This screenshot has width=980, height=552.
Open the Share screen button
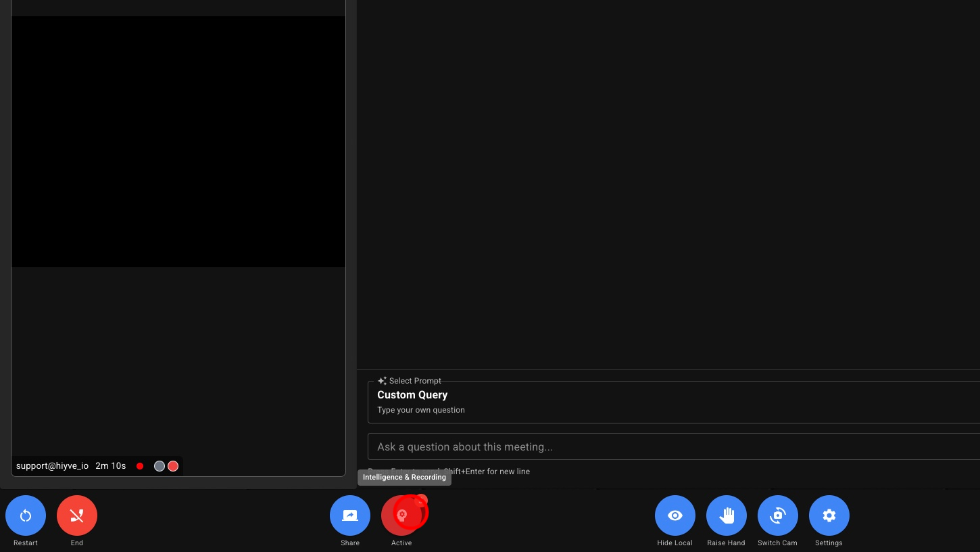point(350,515)
